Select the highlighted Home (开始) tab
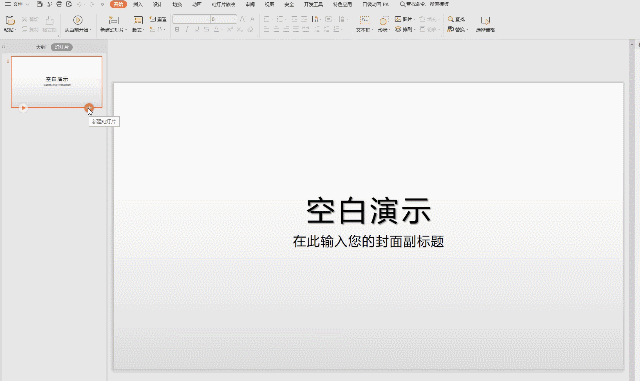Screen dimensions: 640x381 (118, 4)
